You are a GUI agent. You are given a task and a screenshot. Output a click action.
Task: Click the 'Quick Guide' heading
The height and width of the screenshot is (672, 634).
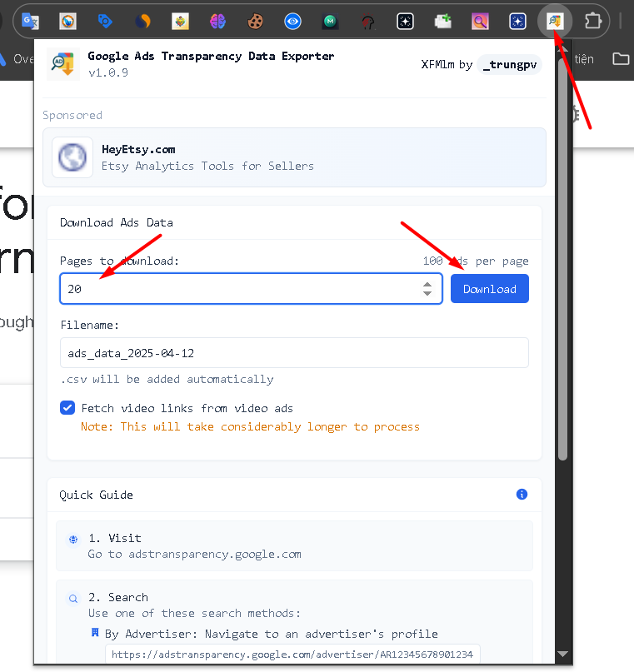[x=96, y=495]
